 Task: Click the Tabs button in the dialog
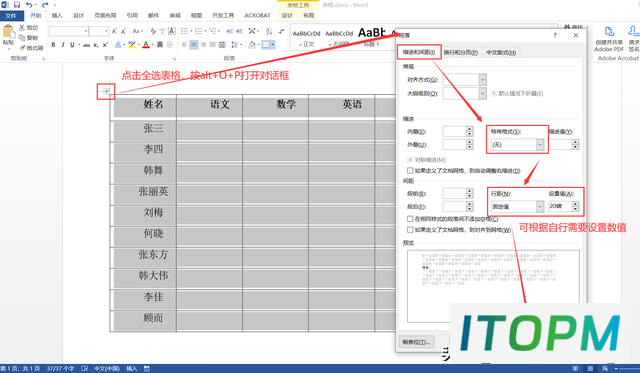pyautogui.click(x=416, y=342)
